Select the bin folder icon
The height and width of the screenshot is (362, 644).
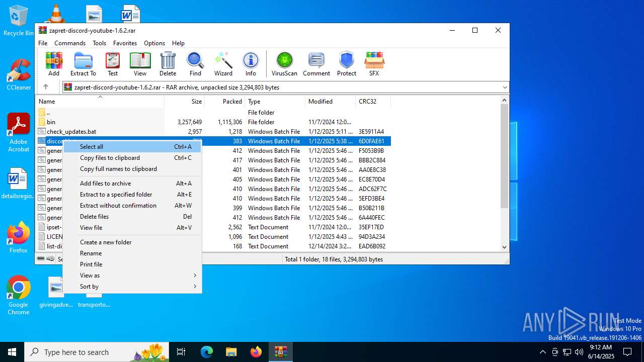pos(42,122)
